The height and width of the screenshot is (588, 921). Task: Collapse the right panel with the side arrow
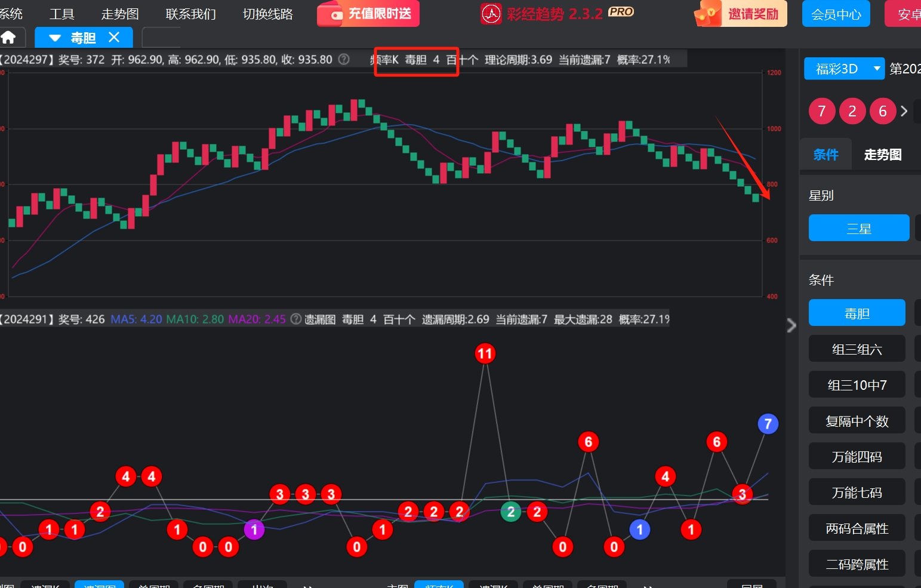pyautogui.click(x=791, y=325)
